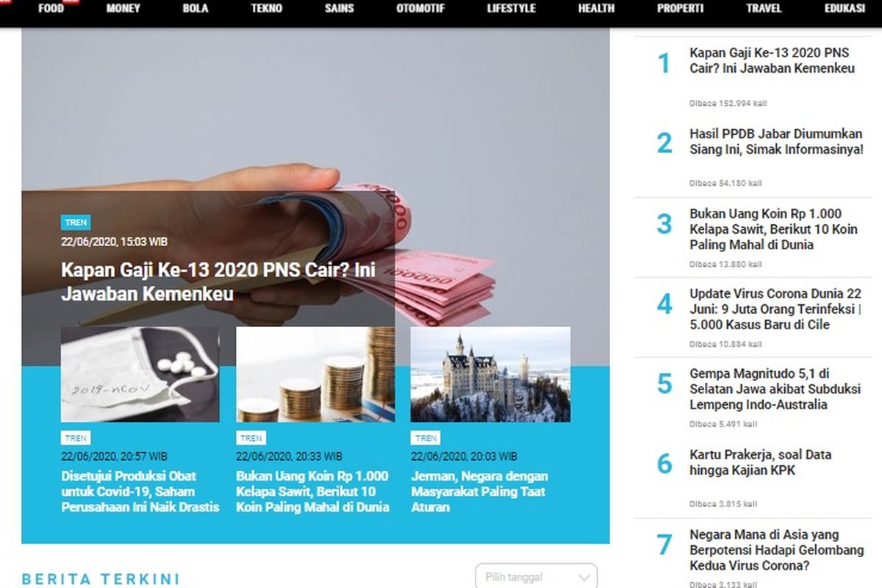Open the Pilih tanggal date dropdown
The height and width of the screenshot is (588, 882).
(537, 577)
